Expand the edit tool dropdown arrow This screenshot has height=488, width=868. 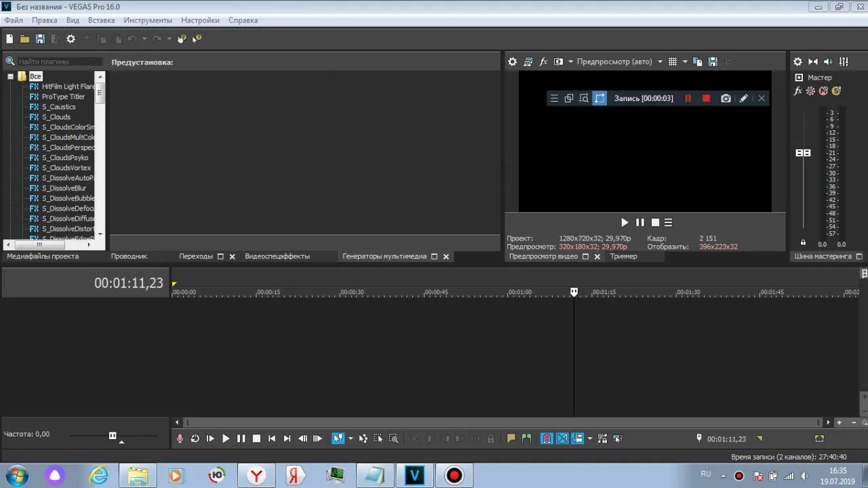tap(350, 439)
